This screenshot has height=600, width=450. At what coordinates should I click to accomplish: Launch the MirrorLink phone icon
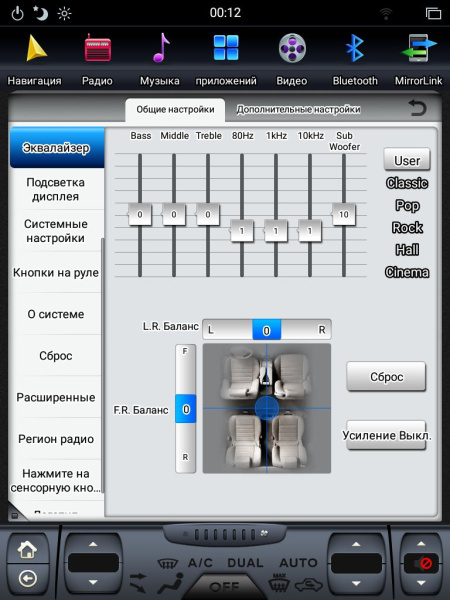click(x=419, y=48)
